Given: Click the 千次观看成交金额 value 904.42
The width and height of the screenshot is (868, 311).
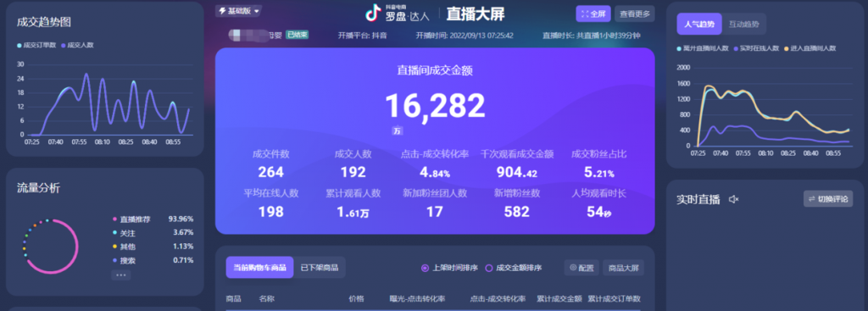Looking at the screenshot, I should [x=516, y=172].
